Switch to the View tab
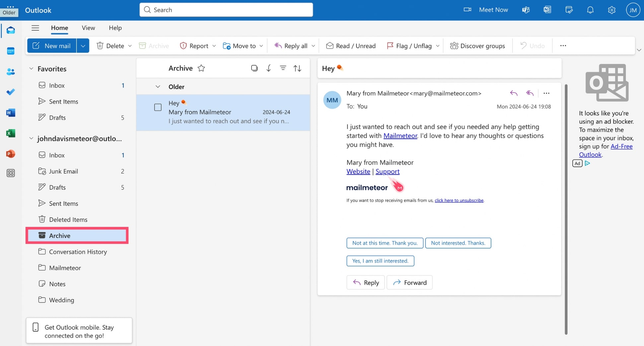644x346 pixels. 88,28
